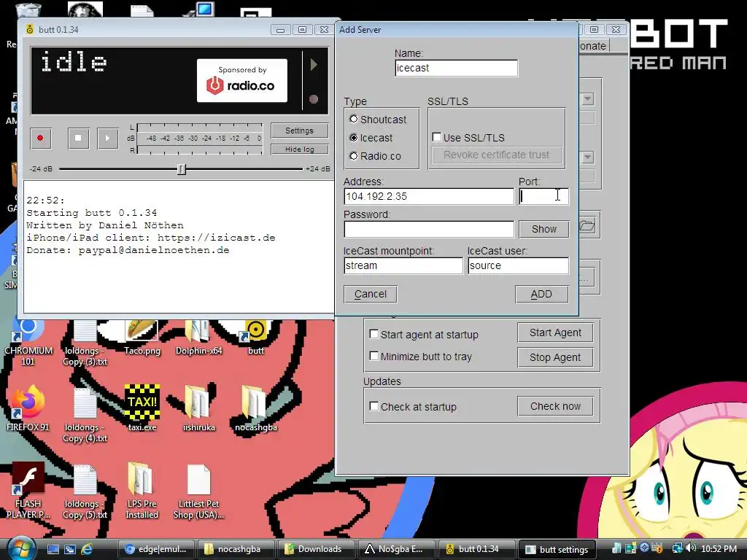
Task: Select the Icecast server type
Action: coord(354,138)
